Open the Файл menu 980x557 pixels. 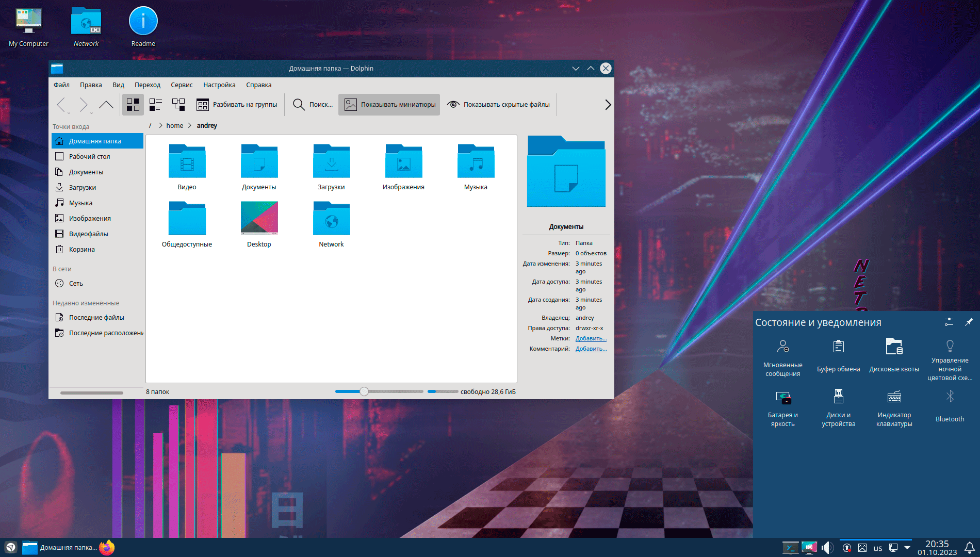pyautogui.click(x=61, y=85)
